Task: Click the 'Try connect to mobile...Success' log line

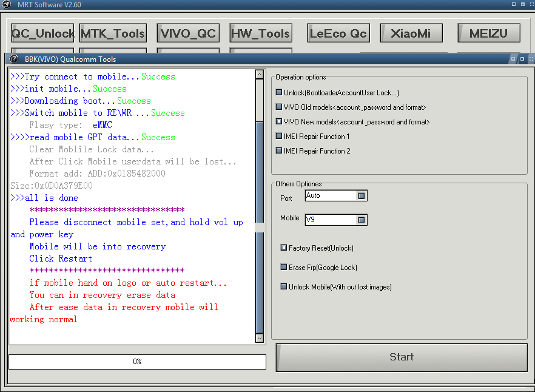Action: (x=93, y=76)
